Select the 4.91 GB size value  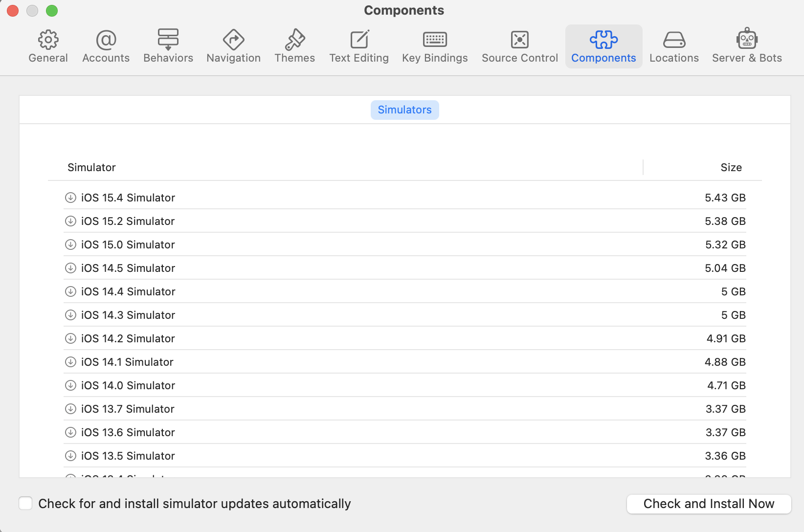[x=726, y=338]
